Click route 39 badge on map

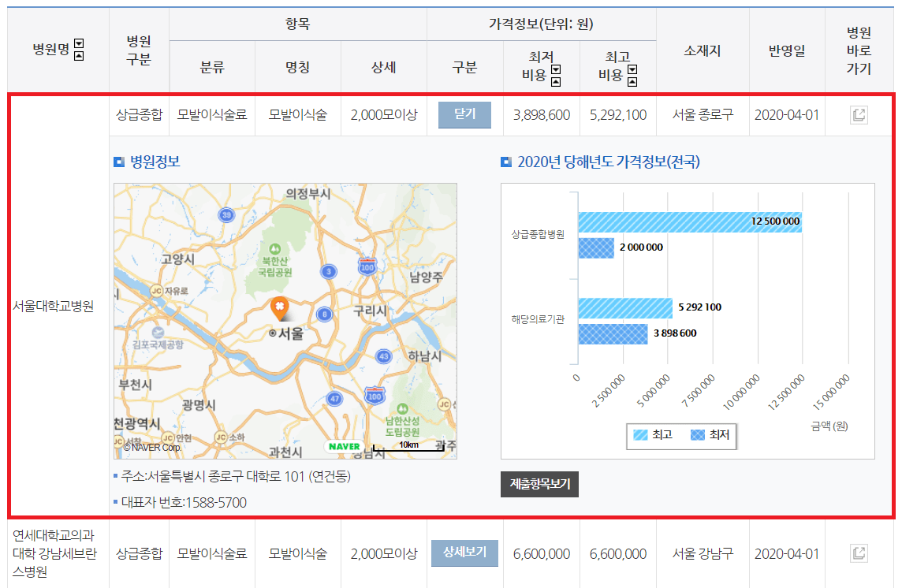[226, 215]
